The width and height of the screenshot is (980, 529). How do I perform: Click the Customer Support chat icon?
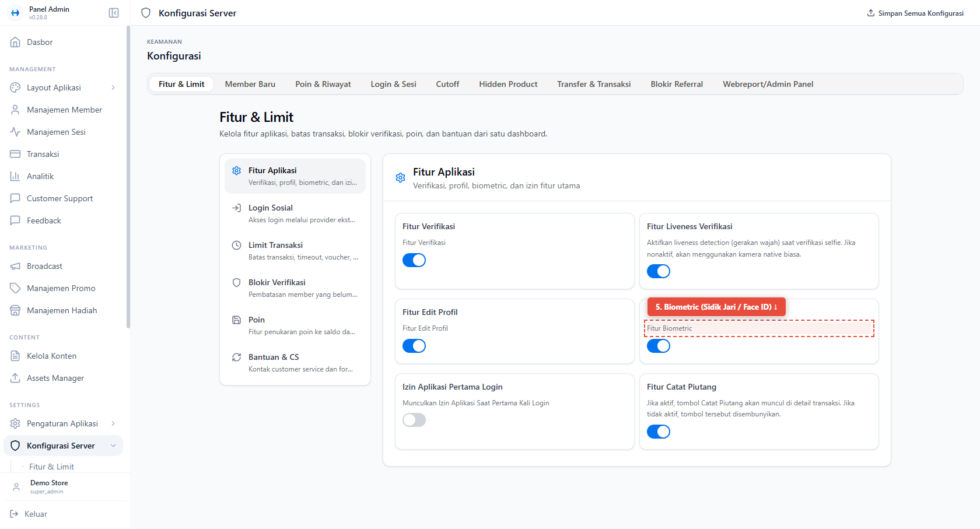[x=15, y=198]
